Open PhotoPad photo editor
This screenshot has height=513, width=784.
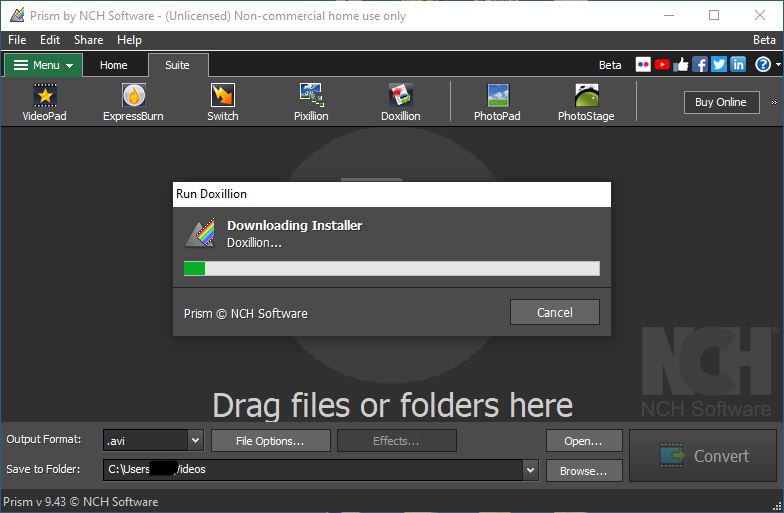click(x=497, y=102)
